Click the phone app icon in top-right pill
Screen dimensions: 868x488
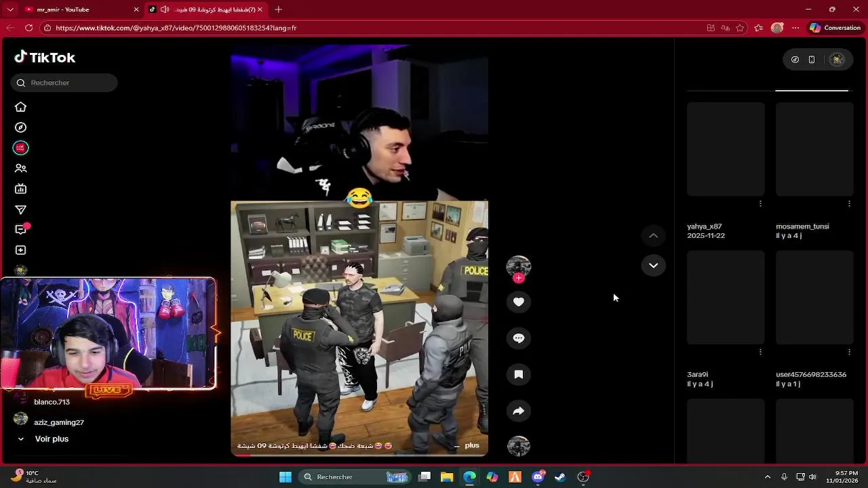tap(812, 60)
